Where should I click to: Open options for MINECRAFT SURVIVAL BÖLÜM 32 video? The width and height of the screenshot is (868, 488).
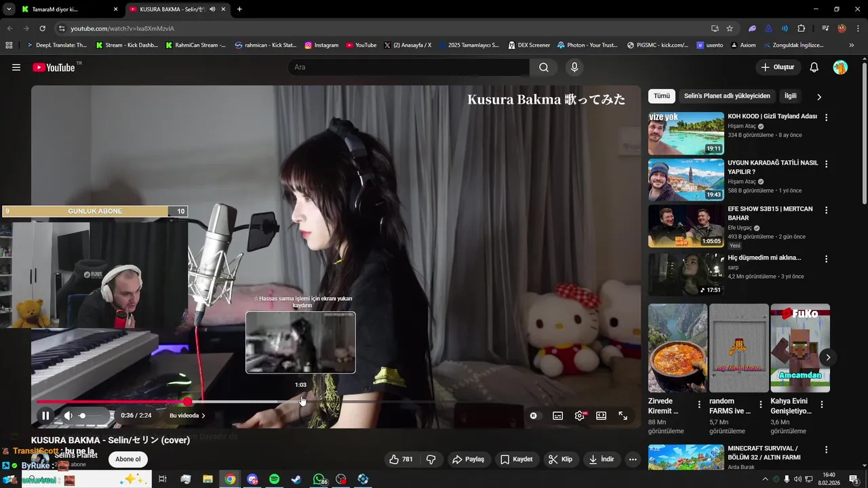coord(826,449)
